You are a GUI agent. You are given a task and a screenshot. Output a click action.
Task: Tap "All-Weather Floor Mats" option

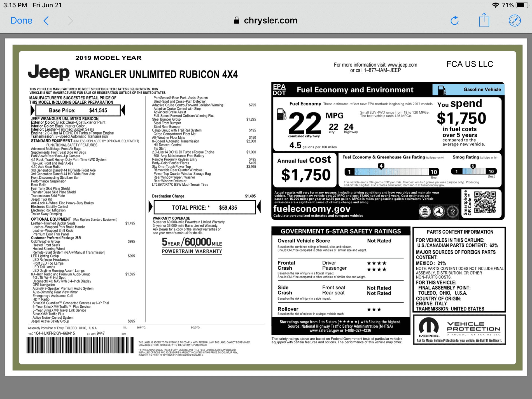(168, 137)
